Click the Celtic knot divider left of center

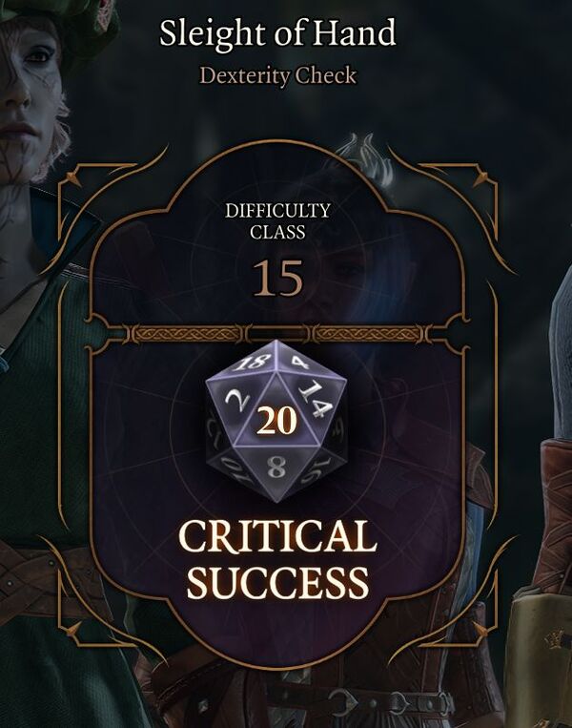[187, 333]
